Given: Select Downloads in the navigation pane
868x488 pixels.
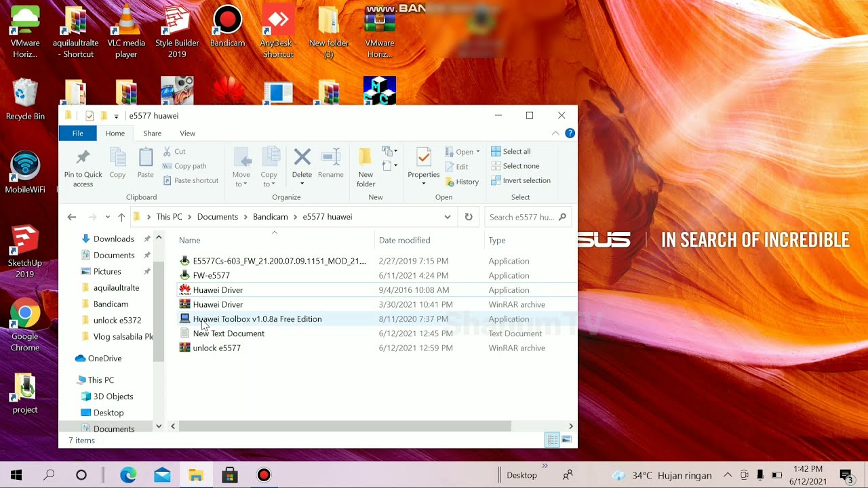Looking at the screenshot, I should (114, 239).
